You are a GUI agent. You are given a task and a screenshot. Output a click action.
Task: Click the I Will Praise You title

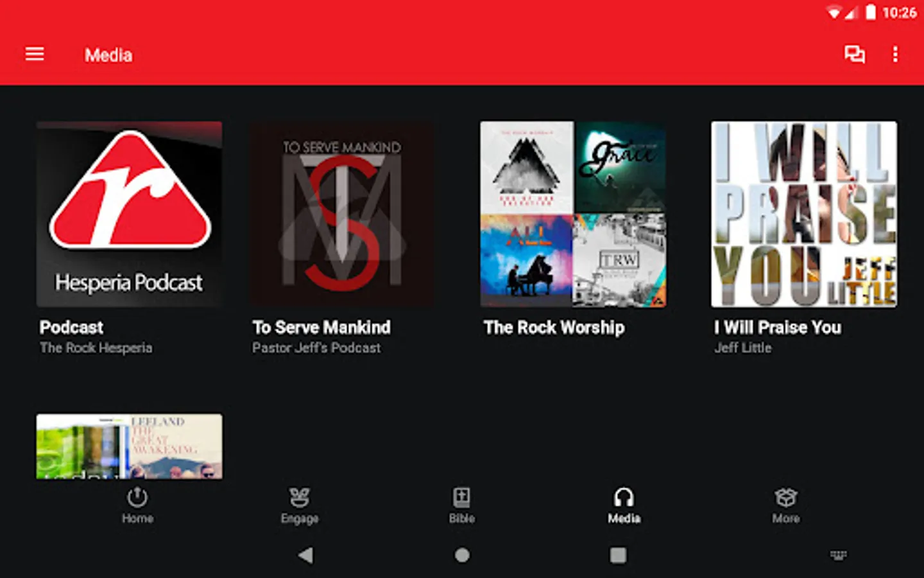click(x=778, y=328)
